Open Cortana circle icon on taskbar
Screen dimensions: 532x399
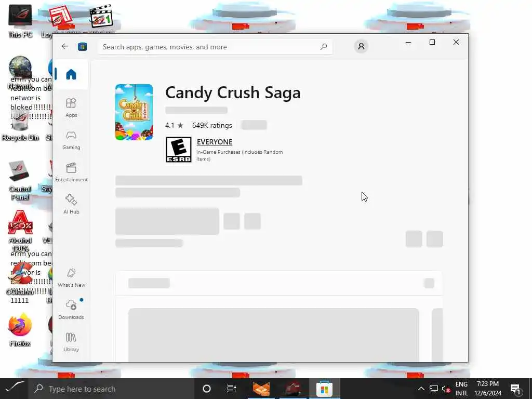click(x=207, y=389)
